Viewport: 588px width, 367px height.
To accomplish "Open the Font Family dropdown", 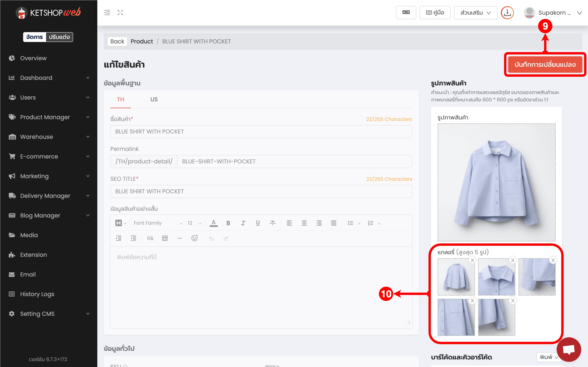I will point(158,223).
